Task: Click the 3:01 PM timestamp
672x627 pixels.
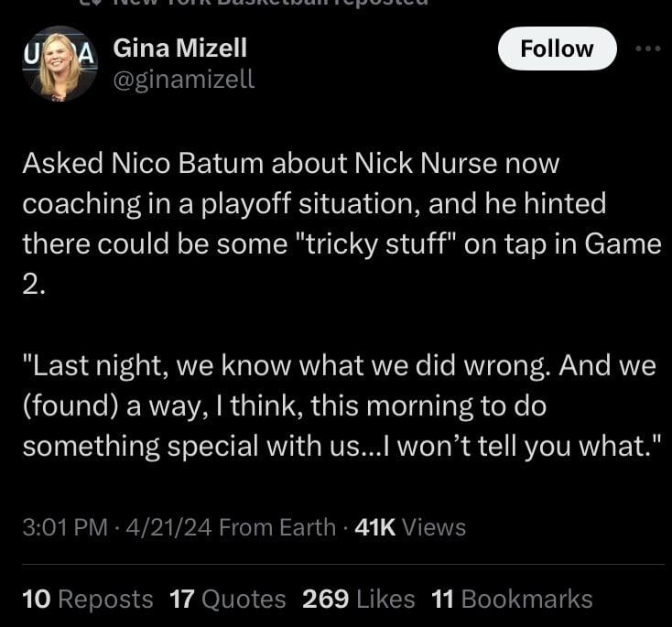Action: tap(62, 527)
